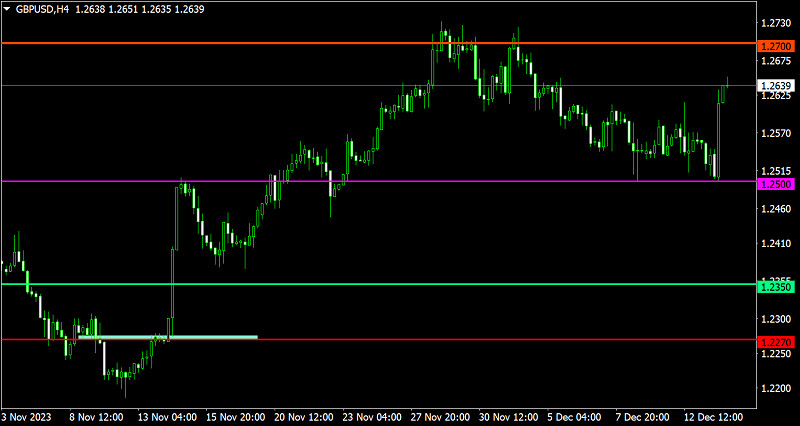Click the 1.2300 value on price scale
Image resolution: width=800 pixels, height=426 pixels.
click(776, 319)
